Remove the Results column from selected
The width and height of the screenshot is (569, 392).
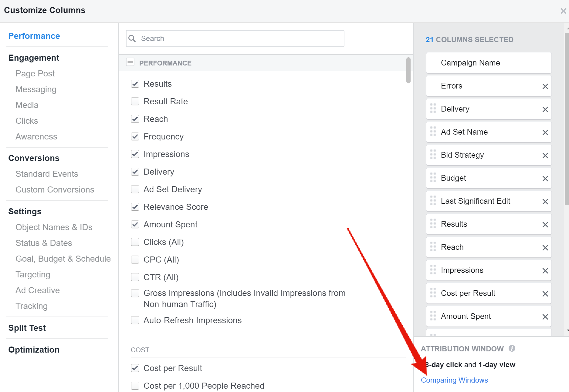click(545, 225)
